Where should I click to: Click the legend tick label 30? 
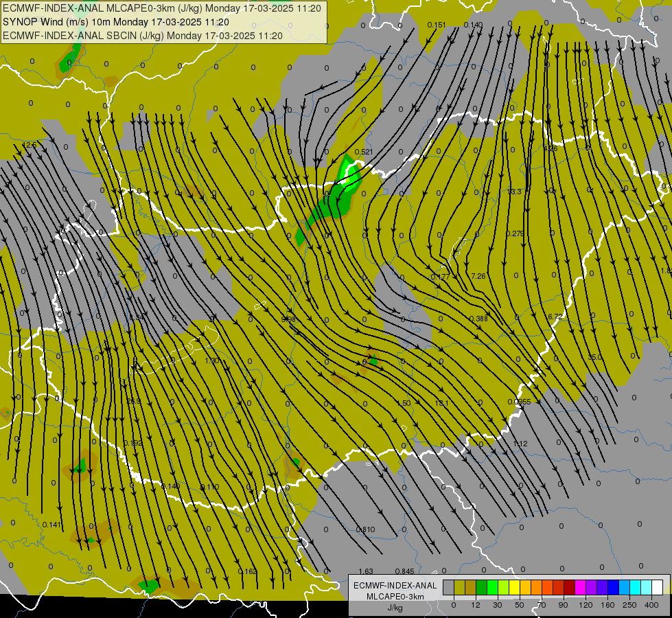498,605
